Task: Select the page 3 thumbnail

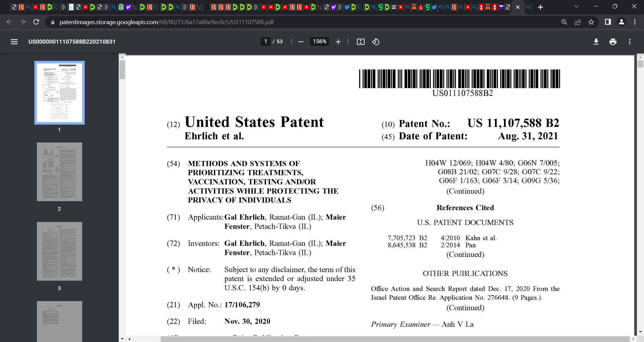Action: pos(59,251)
